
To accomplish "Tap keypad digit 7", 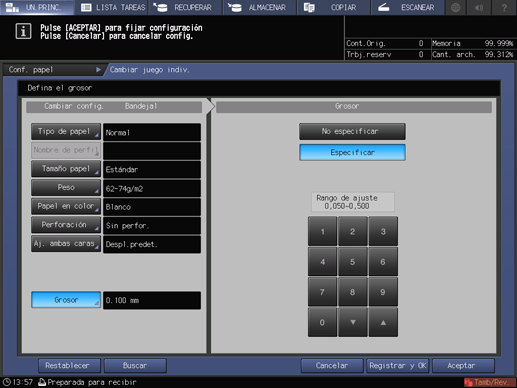I will (322, 292).
